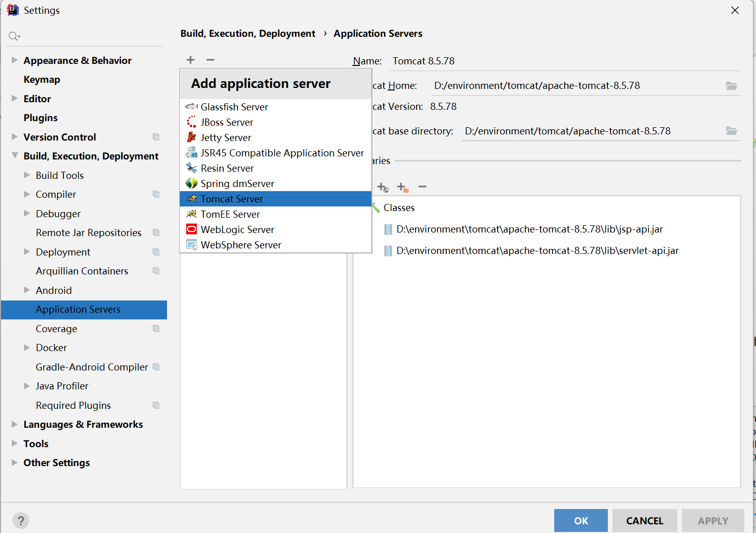Viewport: 756px width, 533px height.
Task: Browse folder for Tomcat base directory
Action: coord(731,131)
